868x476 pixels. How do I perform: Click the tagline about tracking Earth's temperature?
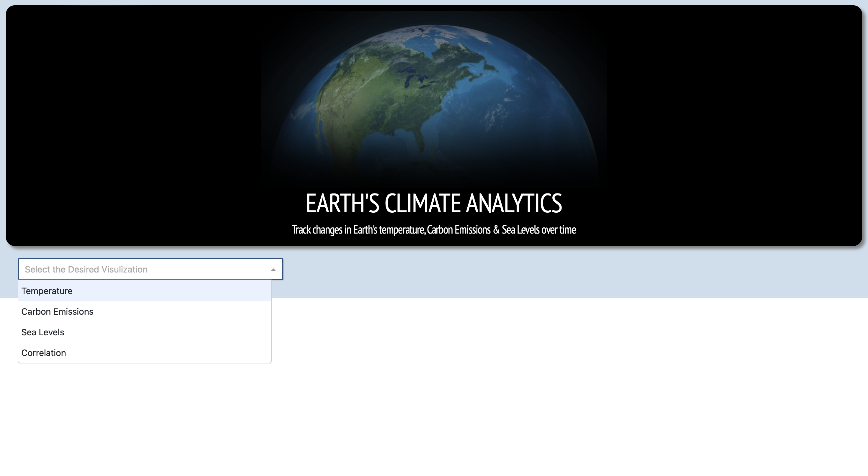click(x=434, y=230)
